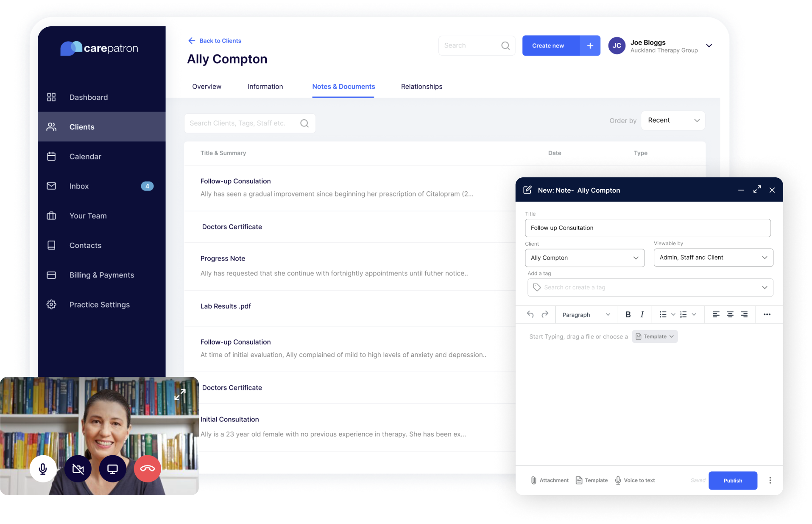Screen dimensions: 812x524
Task: Click the undo icon in note toolbar
Action: click(x=530, y=314)
